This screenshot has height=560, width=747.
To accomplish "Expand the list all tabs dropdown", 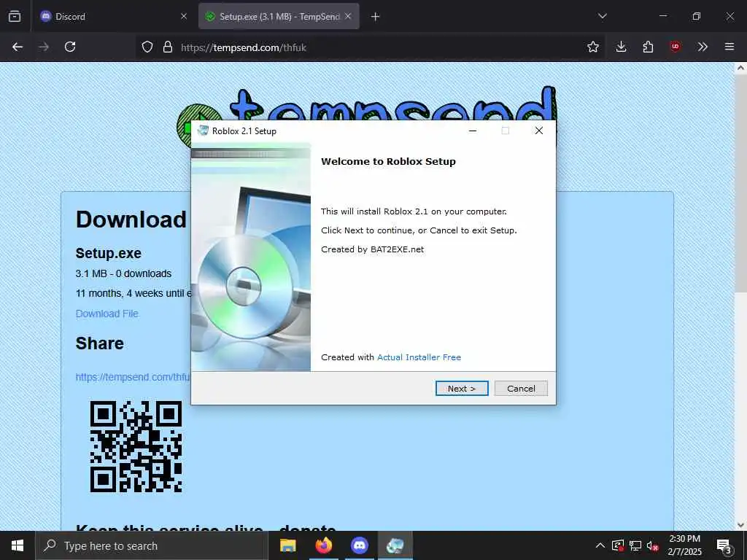I will click(x=602, y=16).
